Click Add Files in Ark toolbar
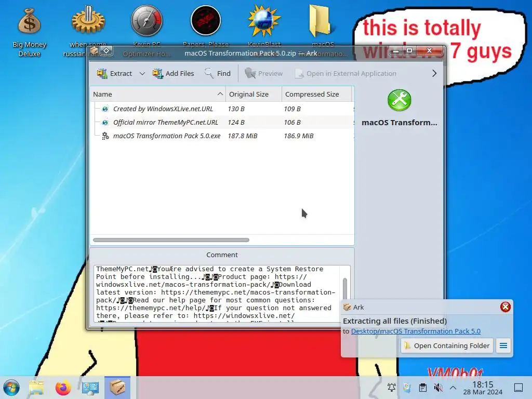The height and width of the screenshot is (399, 532). tap(173, 73)
